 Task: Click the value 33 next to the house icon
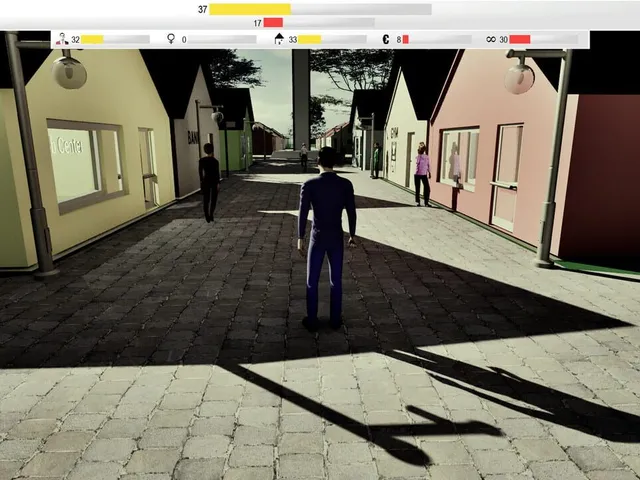point(293,40)
